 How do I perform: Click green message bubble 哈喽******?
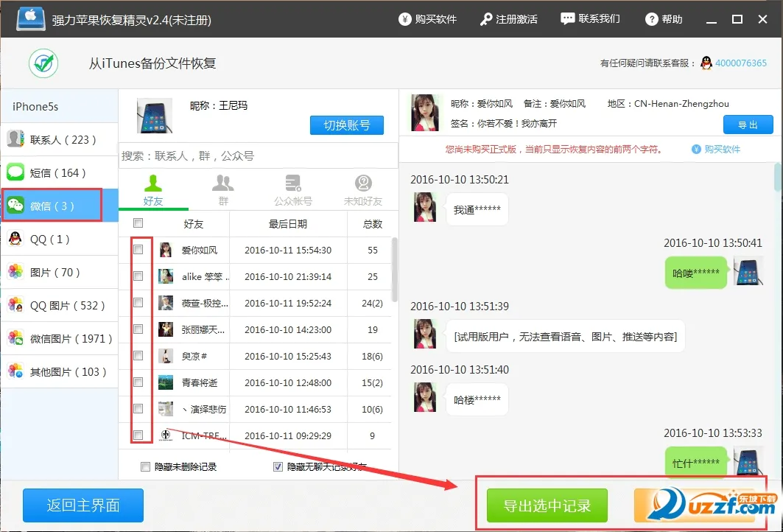click(695, 273)
